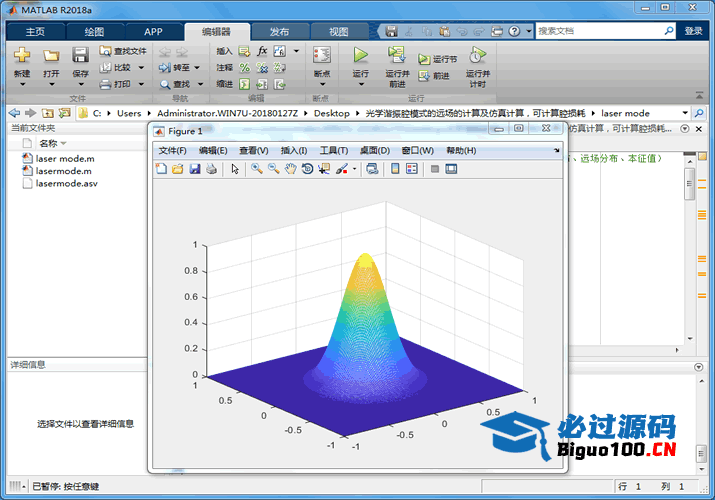Click the up-one-folder icon
Screen dimensions: 715x500
coord(47,113)
